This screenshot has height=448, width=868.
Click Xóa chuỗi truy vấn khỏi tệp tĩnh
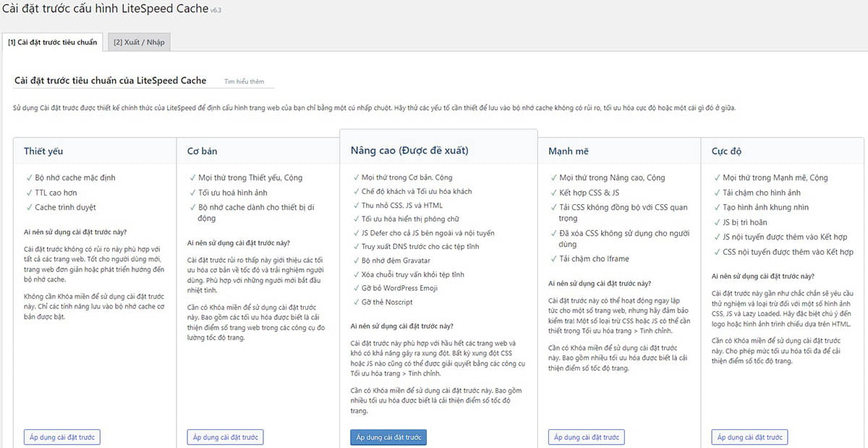point(412,274)
